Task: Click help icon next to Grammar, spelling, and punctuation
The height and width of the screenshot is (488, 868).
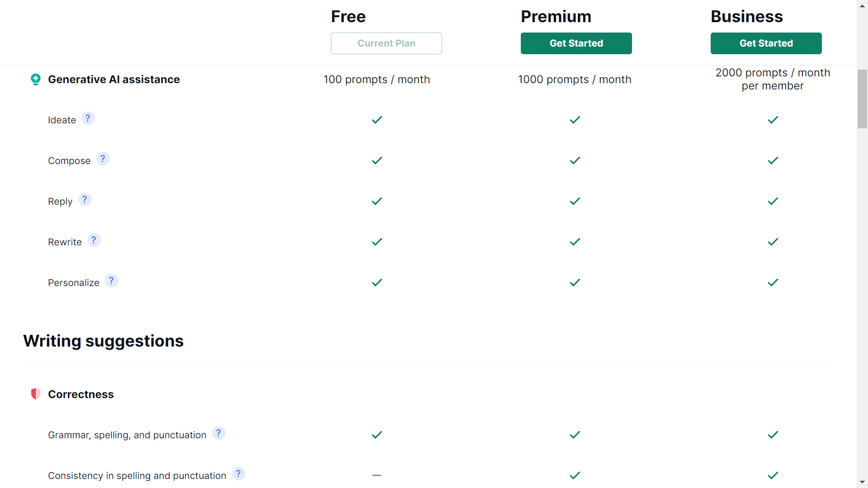Action: tap(219, 433)
